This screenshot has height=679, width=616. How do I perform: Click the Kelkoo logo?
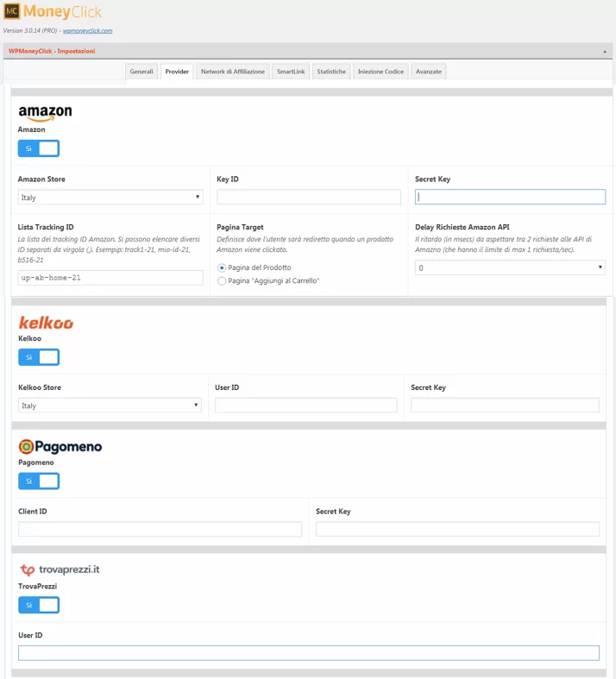pyautogui.click(x=46, y=323)
